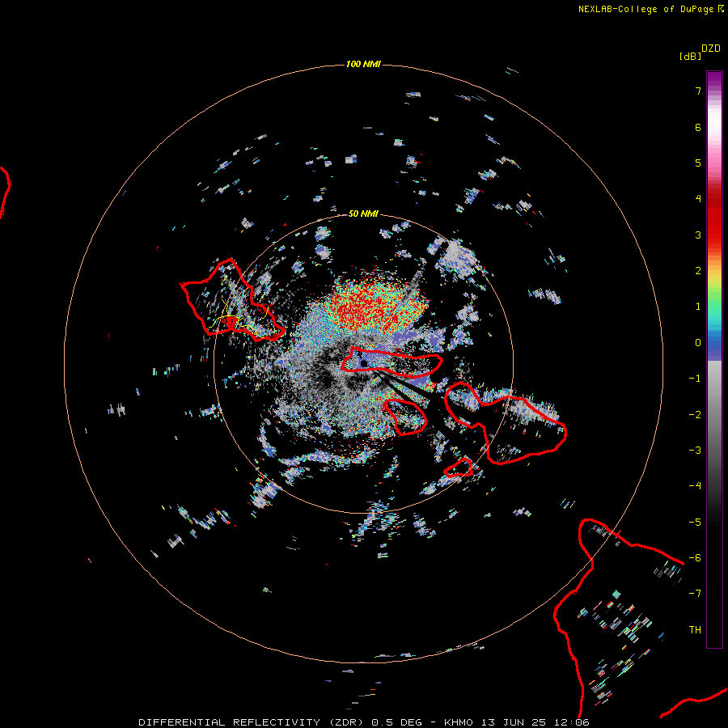728x728 pixels.
Task: Click the 1 value on color scale
Action: pyautogui.click(x=698, y=307)
